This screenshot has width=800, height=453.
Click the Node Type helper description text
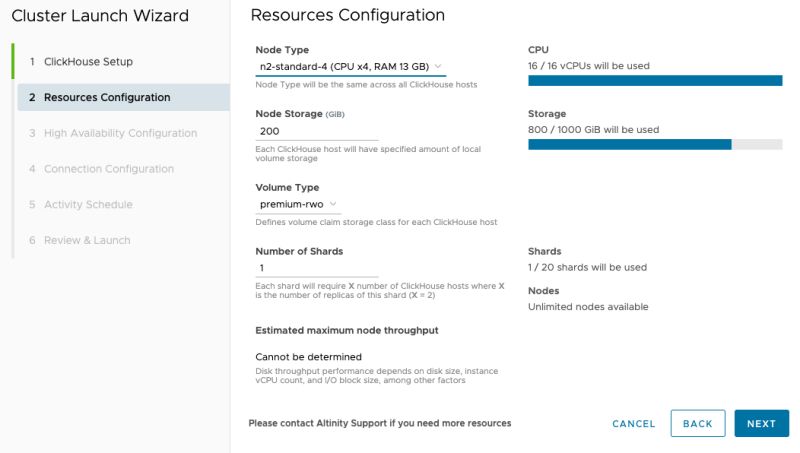pos(366,85)
